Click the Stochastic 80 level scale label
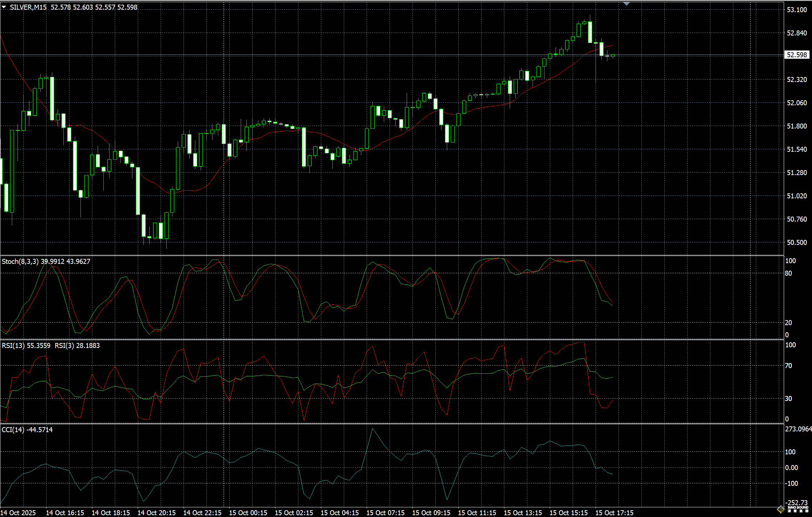Viewport: 812px width, 517px height. pos(788,273)
